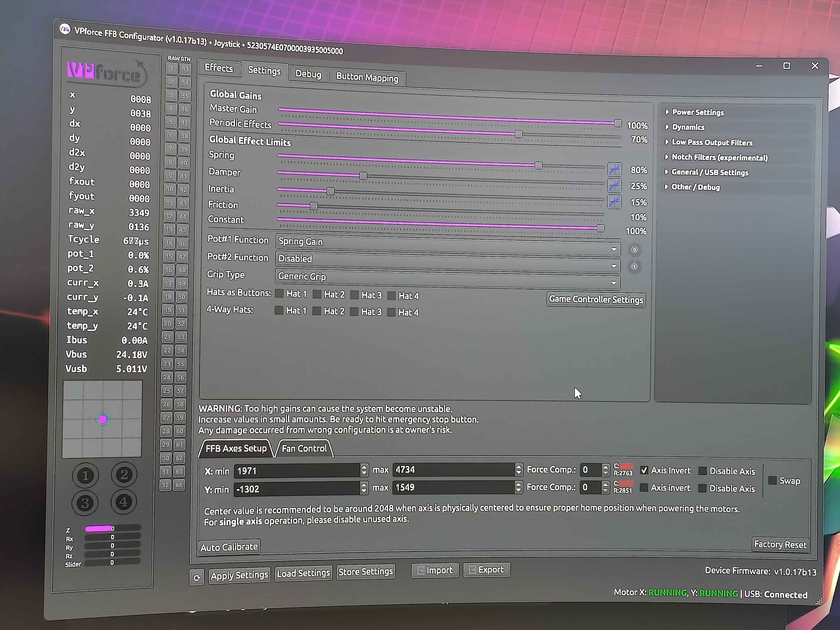Viewport: 840px width, 630px height.
Task: Click the Damper curve editor icon
Action: tap(614, 186)
